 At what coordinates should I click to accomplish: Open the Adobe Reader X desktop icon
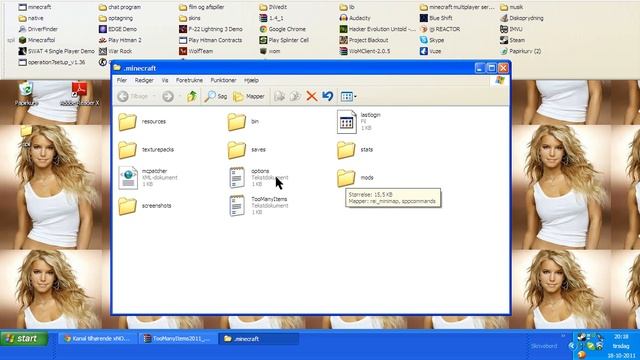point(80,94)
